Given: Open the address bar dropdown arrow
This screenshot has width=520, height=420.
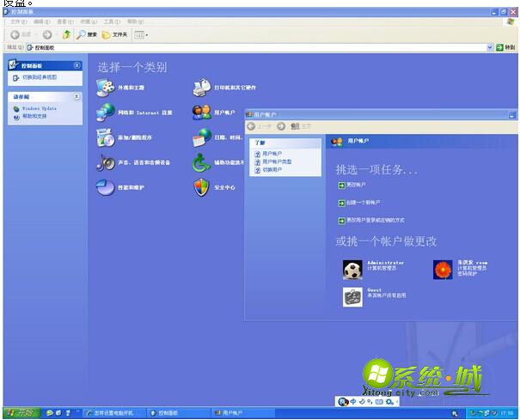Looking at the screenshot, I should pos(490,47).
